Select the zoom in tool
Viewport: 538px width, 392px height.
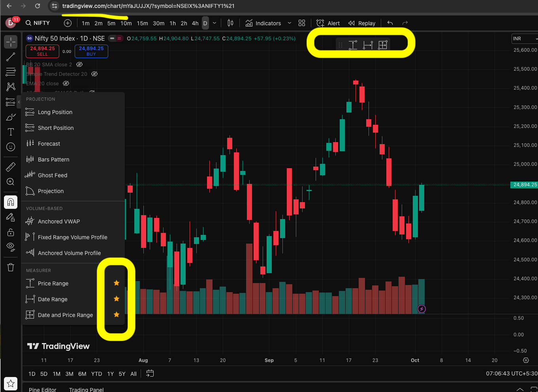[x=11, y=182]
